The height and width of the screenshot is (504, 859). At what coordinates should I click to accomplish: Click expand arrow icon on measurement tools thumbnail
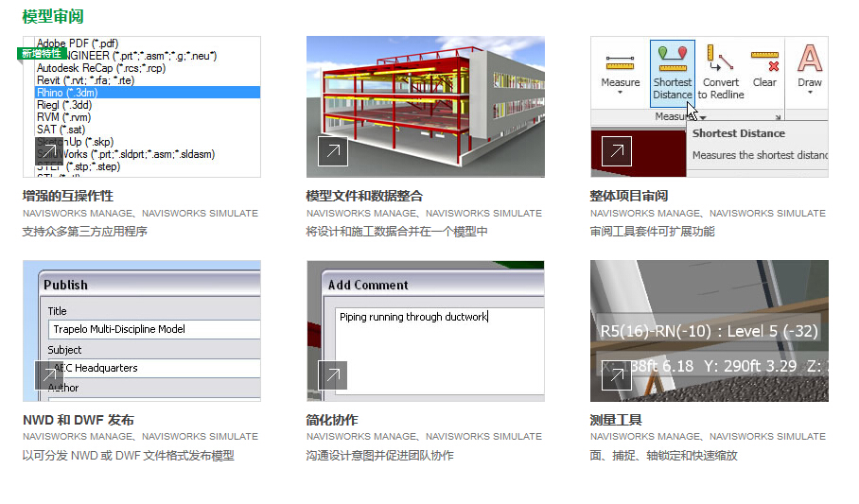tap(617, 375)
